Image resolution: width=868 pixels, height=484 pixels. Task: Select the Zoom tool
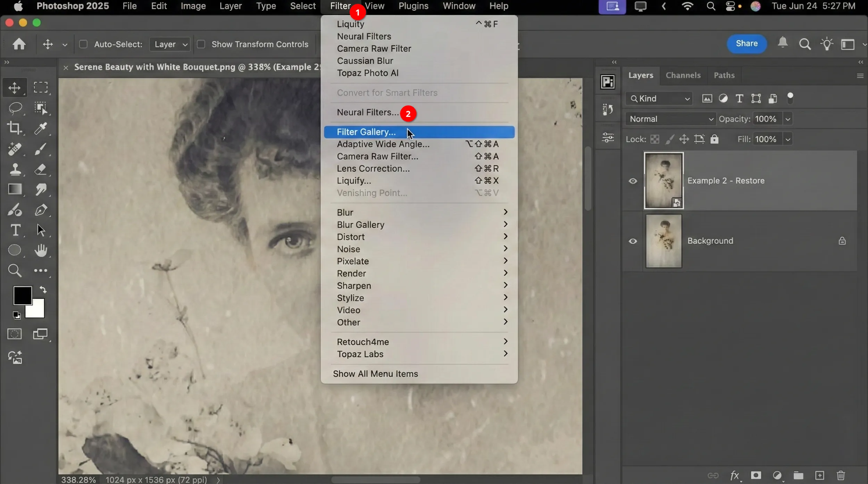(15, 270)
